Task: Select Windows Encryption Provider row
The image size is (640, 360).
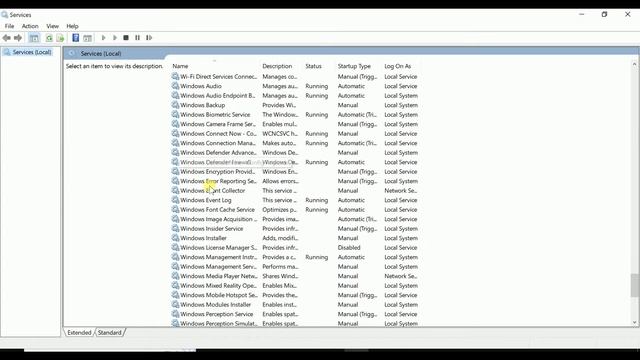Action: tap(296, 171)
